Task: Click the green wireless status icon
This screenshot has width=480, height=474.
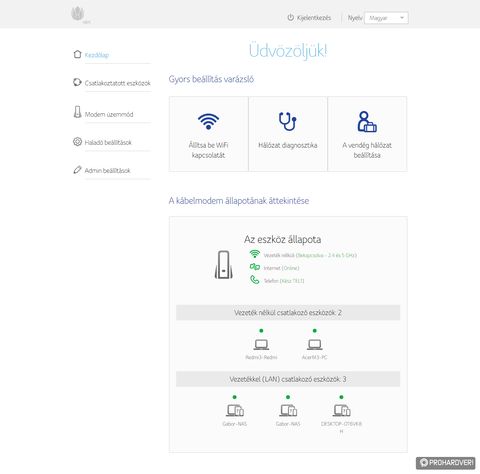Action: pyautogui.click(x=255, y=254)
